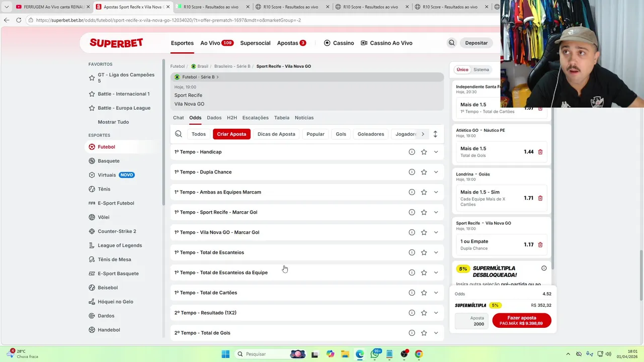Open Basquete sport in sidebar
Viewport: 644px width, 362px height.
click(x=109, y=161)
